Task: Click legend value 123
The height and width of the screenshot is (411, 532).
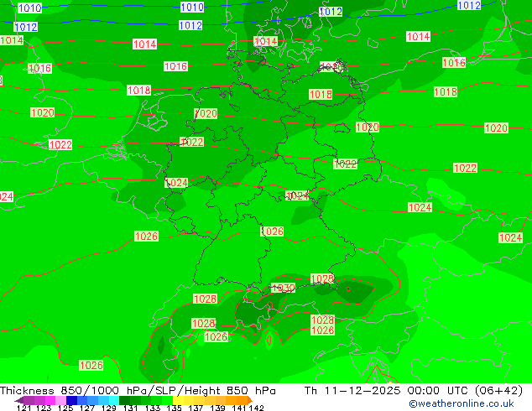Action: pyautogui.click(x=44, y=408)
